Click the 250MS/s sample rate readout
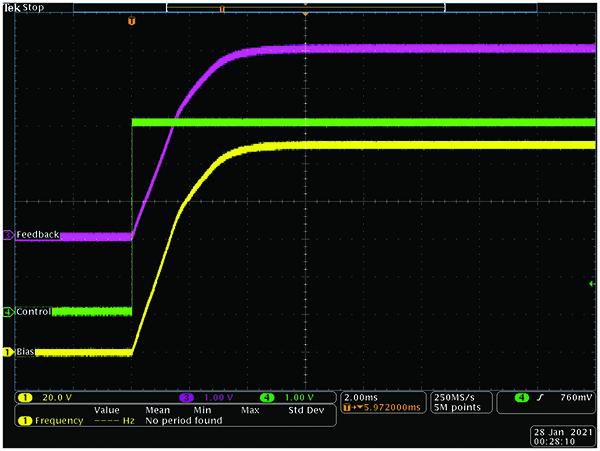Screen dimensions: 600x451 pyautogui.click(x=456, y=397)
